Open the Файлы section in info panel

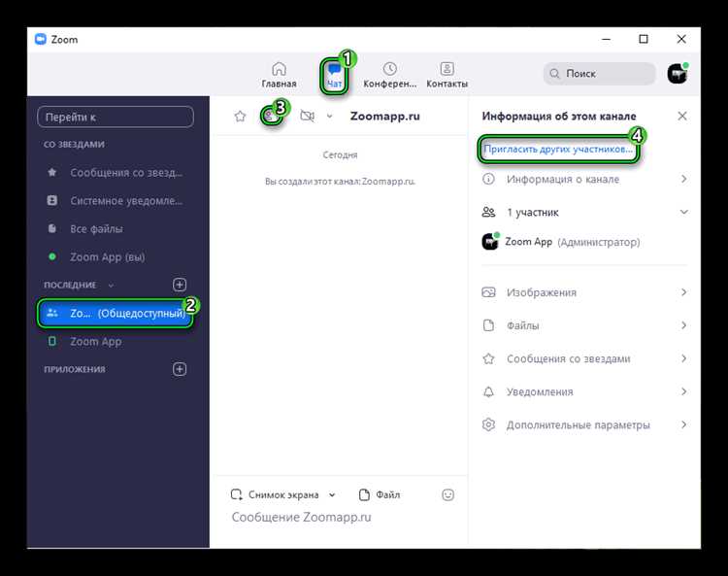tap(584, 325)
